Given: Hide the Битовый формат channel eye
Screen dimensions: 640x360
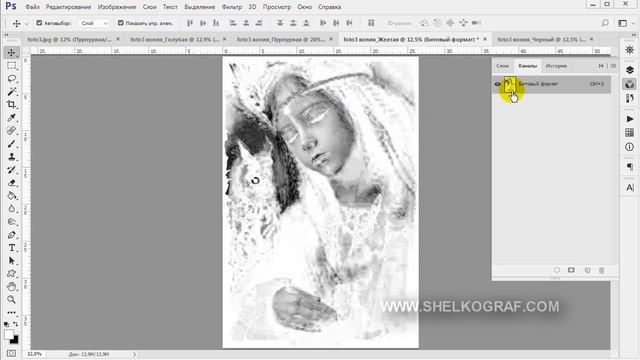Looking at the screenshot, I should [498, 84].
